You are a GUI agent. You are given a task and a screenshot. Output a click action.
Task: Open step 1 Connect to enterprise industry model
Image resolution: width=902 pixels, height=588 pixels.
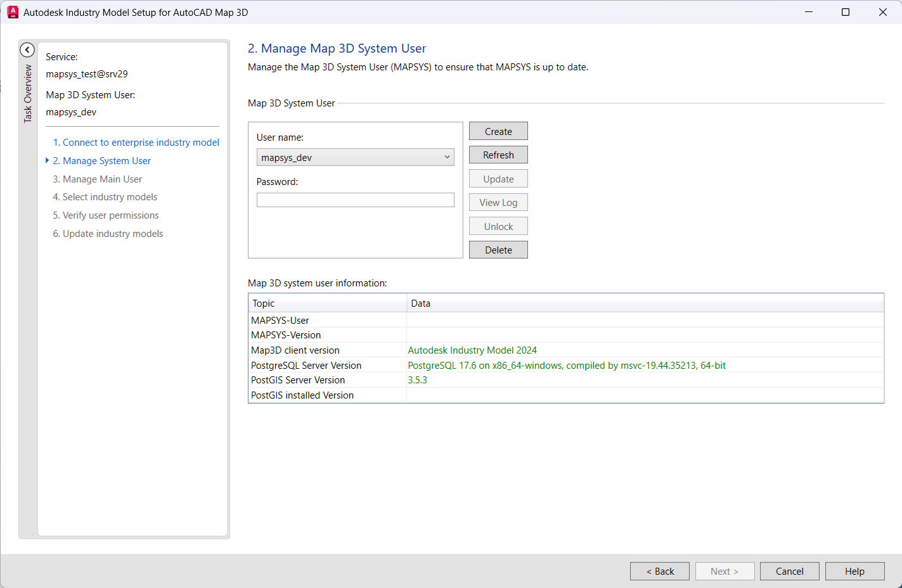pyautogui.click(x=136, y=143)
